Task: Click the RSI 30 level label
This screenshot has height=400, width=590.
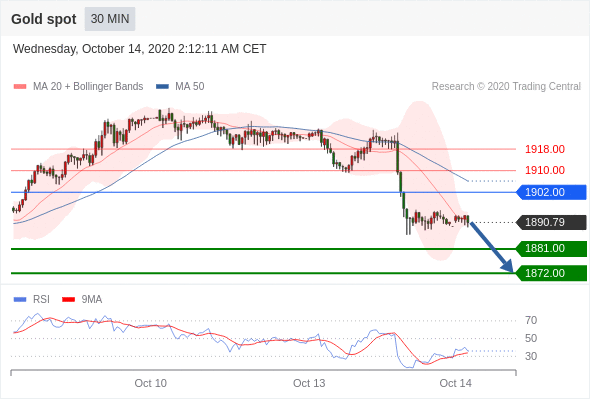Action: pyautogui.click(x=531, y=356)
